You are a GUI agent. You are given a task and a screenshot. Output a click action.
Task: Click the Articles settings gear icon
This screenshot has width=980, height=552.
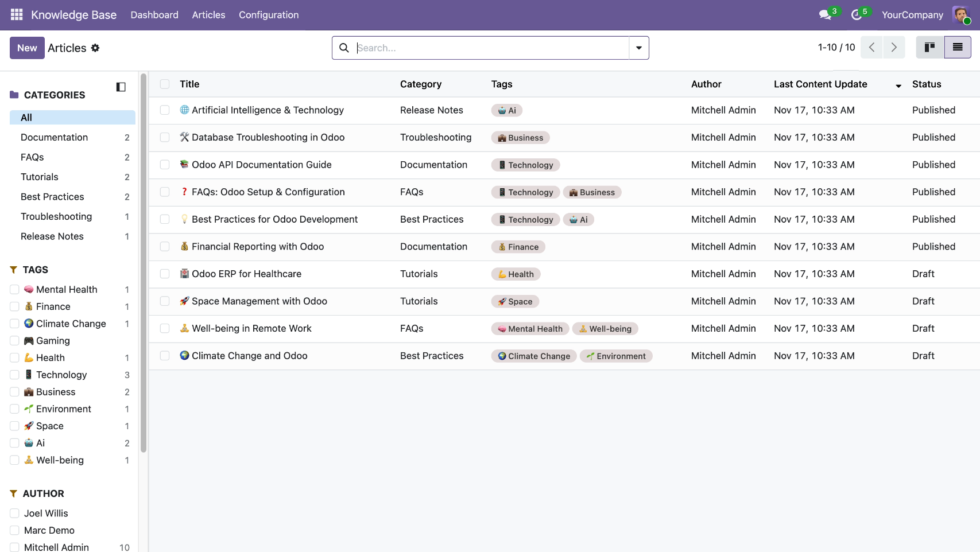click(95, 48)
